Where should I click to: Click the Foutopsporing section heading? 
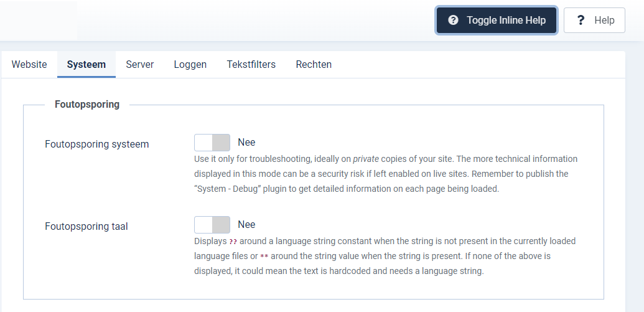[87, 105]
